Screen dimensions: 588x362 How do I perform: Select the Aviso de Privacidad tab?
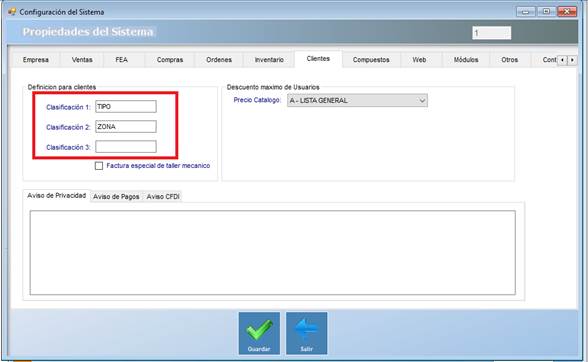pos(57,195)
